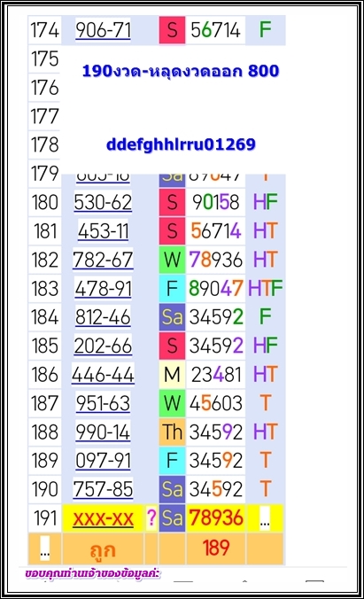The image size is (364, 599).
Task: Select row number 181
Action: pyautogui.click(x=44, y=230)
